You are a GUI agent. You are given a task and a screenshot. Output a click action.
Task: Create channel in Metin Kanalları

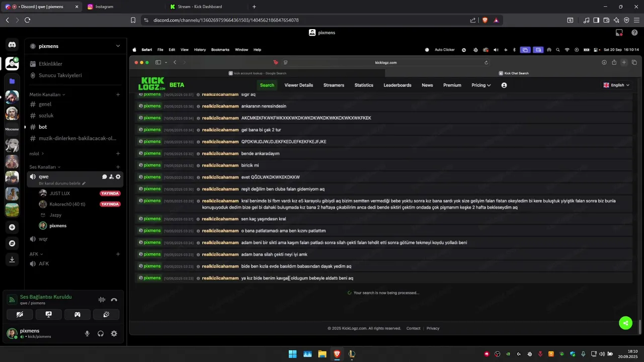[118, 95]
